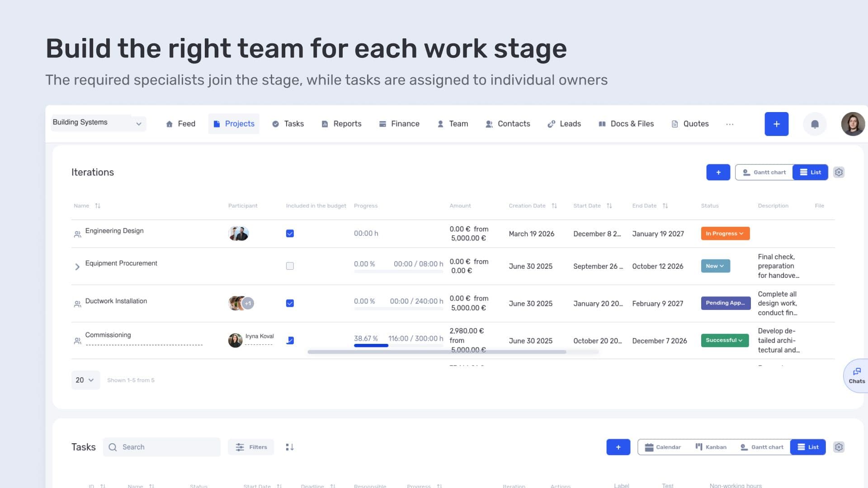Click the Iryna Koval participant name
The height and width of the screenshot is (488, 868).
259,336
